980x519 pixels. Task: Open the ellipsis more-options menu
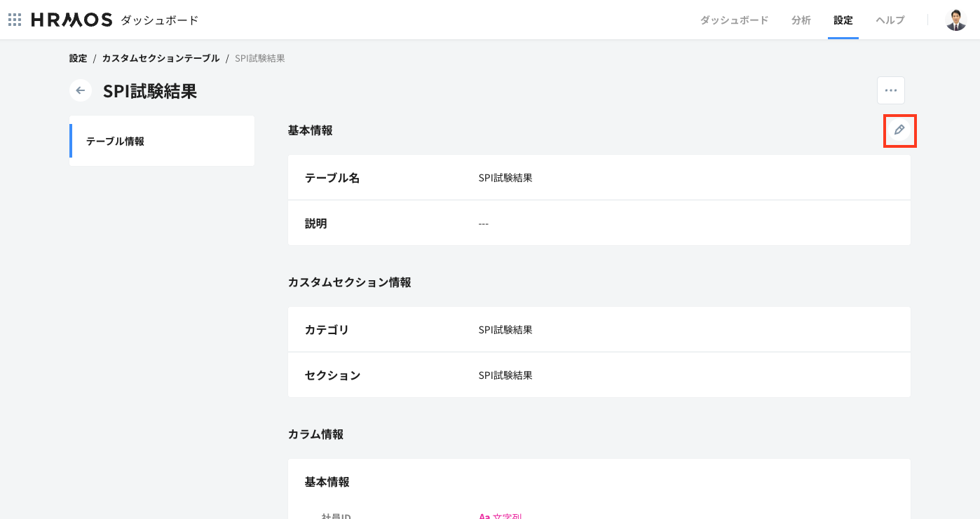pos(891,90)
